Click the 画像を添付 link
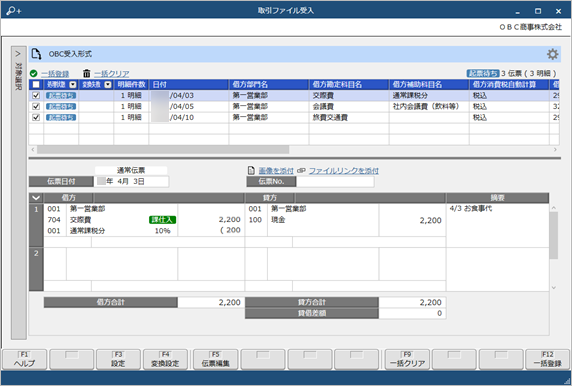 276,171
